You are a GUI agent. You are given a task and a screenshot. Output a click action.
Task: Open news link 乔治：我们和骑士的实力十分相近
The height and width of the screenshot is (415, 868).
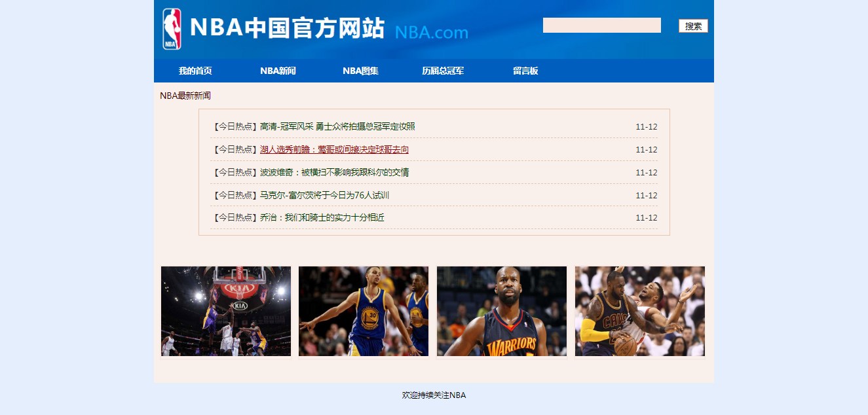click(x=322, y=217)
